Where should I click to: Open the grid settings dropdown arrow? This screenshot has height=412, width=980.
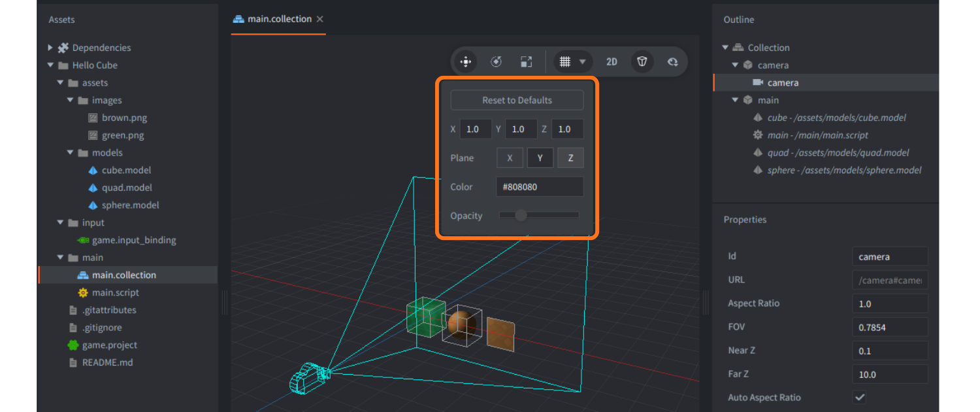(x=583, y=61)
